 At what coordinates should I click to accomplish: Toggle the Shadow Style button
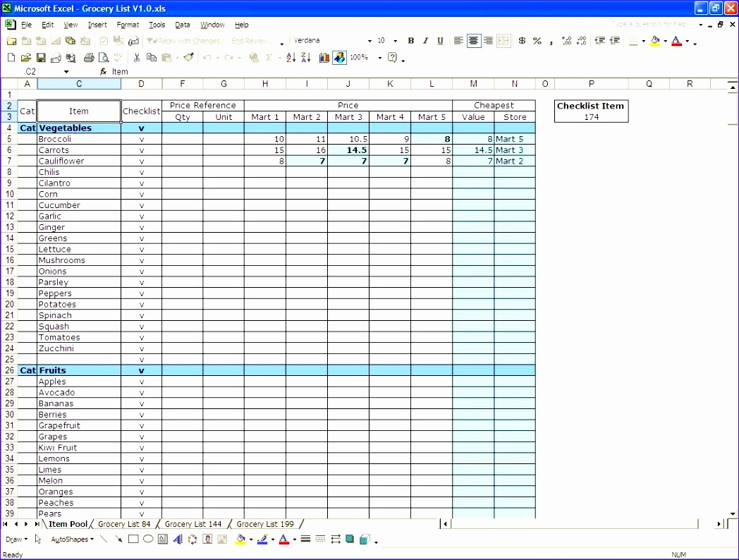click(350, 540)
